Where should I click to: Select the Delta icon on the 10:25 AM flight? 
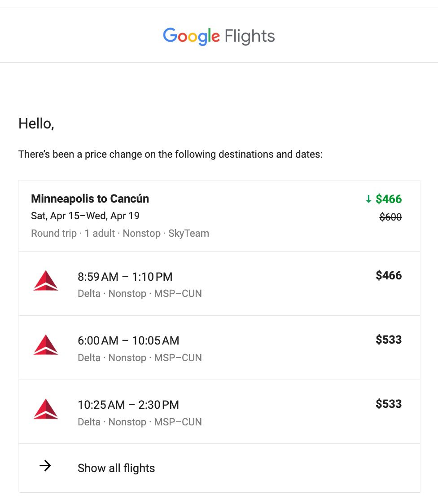click(45, 409)
